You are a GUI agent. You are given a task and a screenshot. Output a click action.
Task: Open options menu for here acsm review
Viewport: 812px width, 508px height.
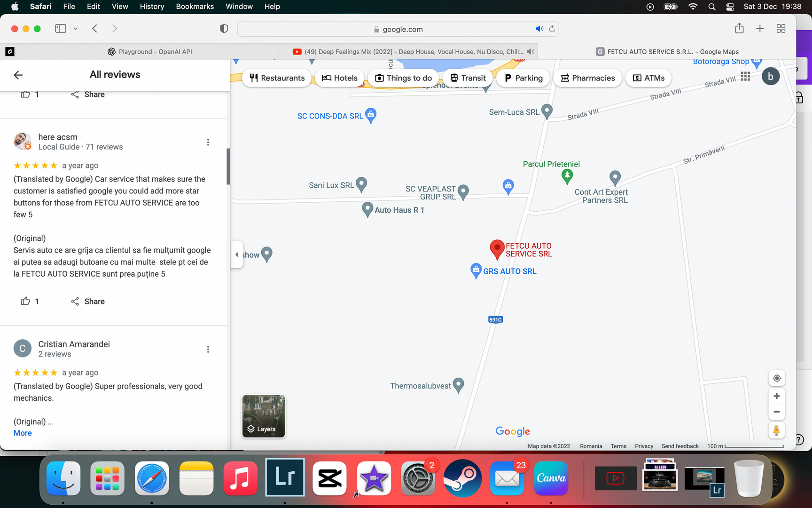(x=208, y=142)
